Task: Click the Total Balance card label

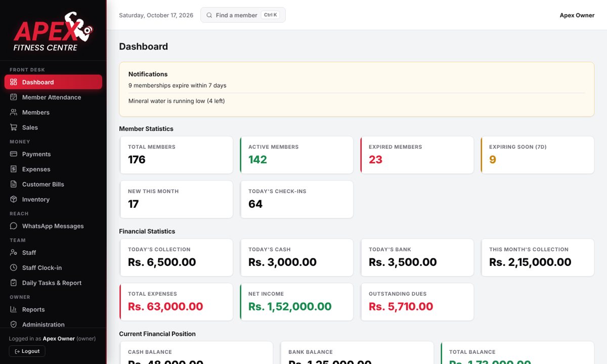Action: pos(472,352)
